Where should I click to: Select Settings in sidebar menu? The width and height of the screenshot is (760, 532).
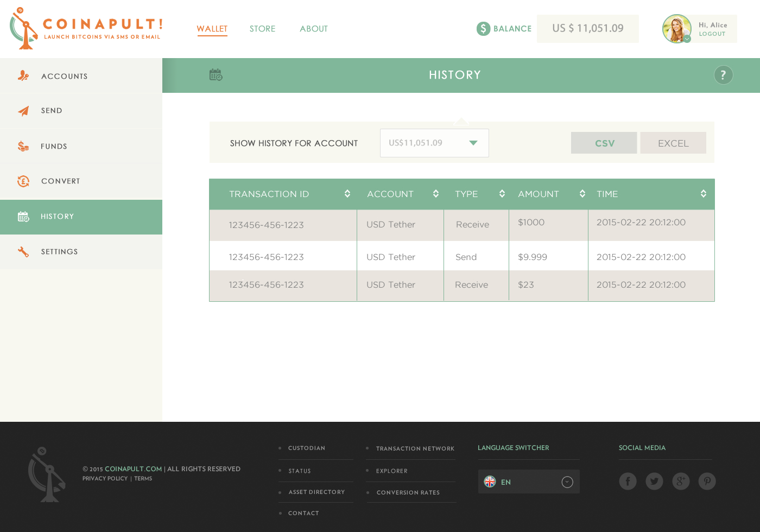[x=81, y=252]
